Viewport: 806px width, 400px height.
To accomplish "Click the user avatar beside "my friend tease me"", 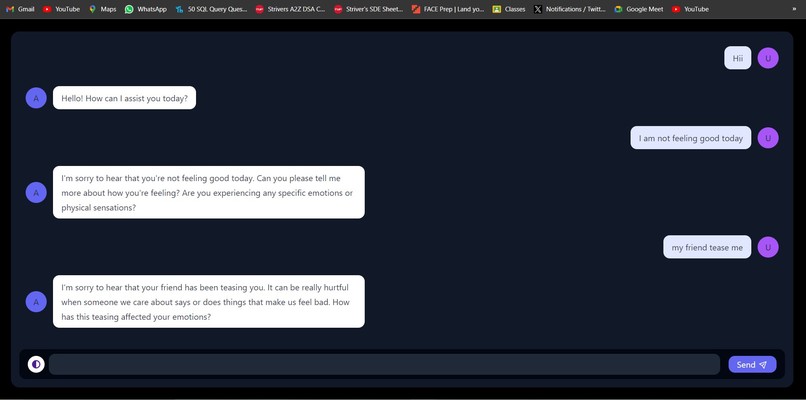I will (x=768, y=247).
